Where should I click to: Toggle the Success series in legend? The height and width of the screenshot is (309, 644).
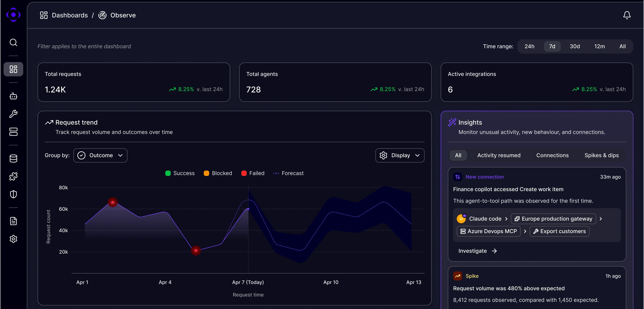click(x=180, y=173)
